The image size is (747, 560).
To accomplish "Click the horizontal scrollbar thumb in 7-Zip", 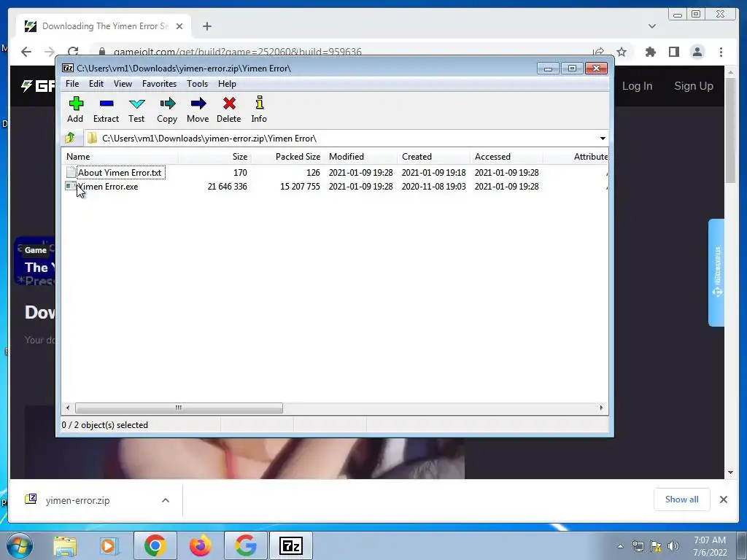I will pyautogui.click(x=179, y=408).
